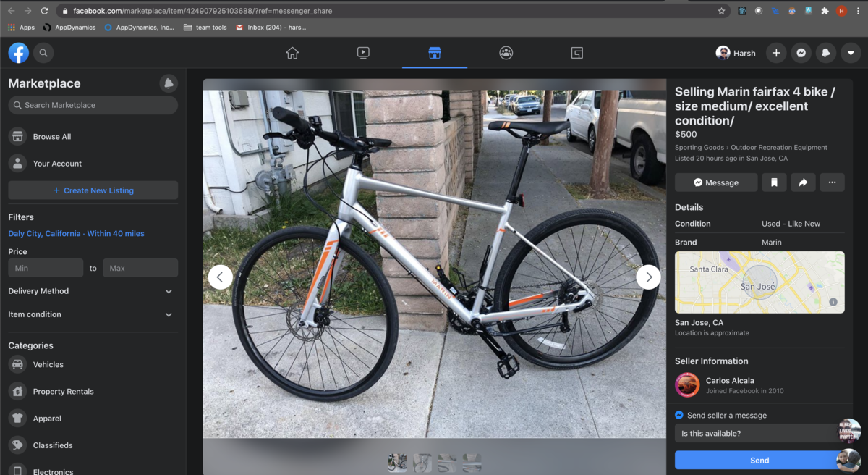Open the San Jose location map
Viewport: 868px width, 475px height.
click(x=759, y=282)
